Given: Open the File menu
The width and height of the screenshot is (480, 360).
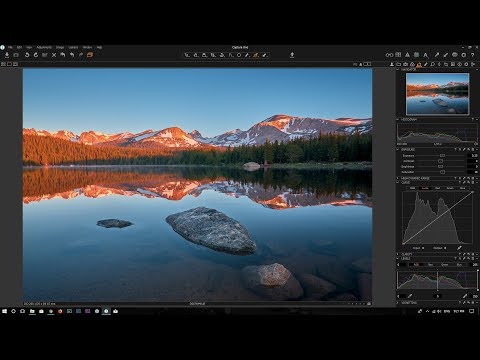Looking at the screenshot, I should 10,47.
